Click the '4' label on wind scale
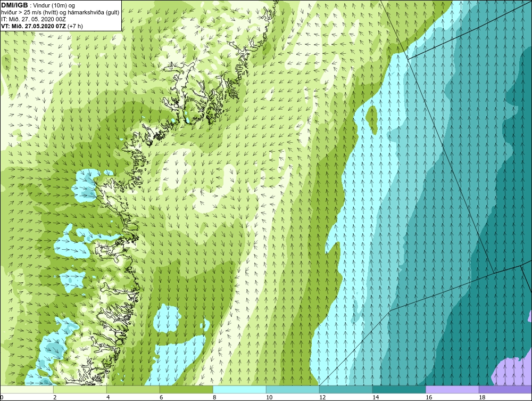 (x=108, y=397)
